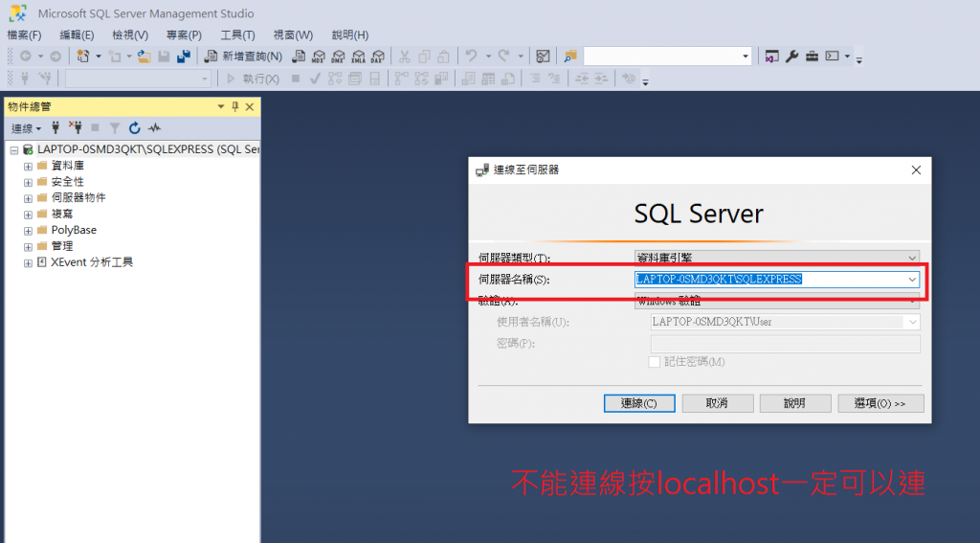Expand the 安全性 folder
Screen dimensions: 980x543
click(x=28, y=183)
